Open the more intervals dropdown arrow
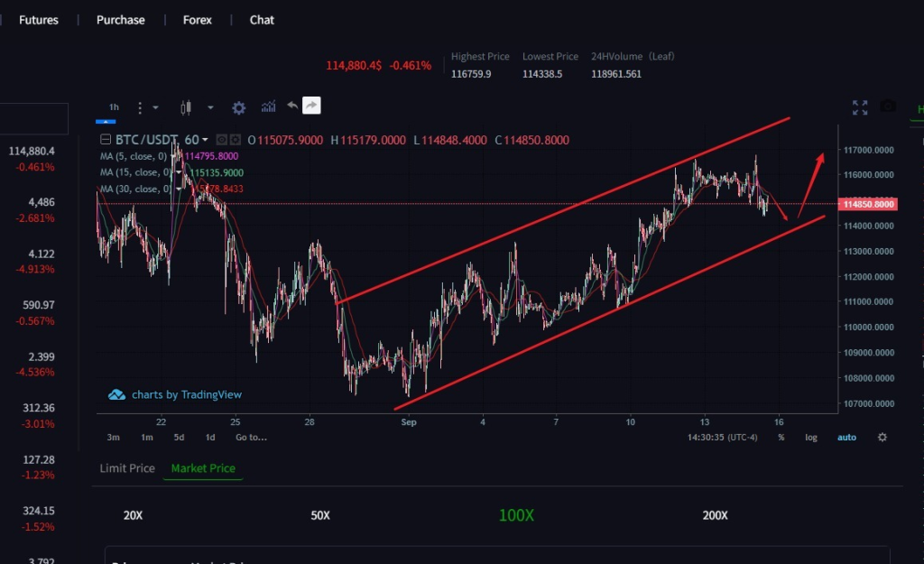This screenshot has width=924, height=564. tap(155, 107)
